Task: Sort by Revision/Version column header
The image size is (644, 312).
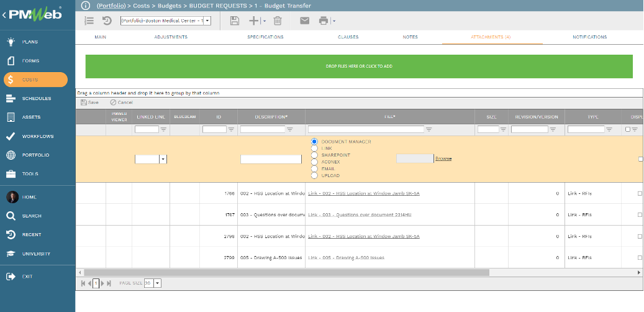Action: point(537,117)
